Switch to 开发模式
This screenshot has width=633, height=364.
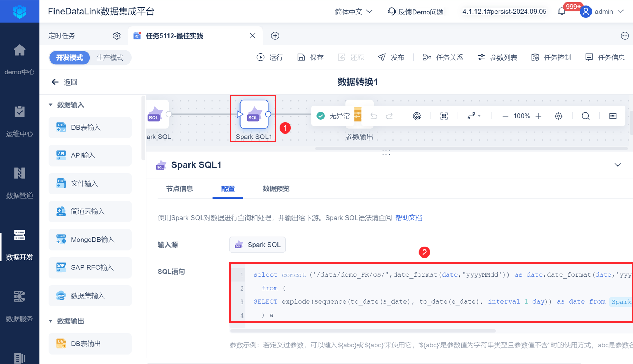(70, 58)
